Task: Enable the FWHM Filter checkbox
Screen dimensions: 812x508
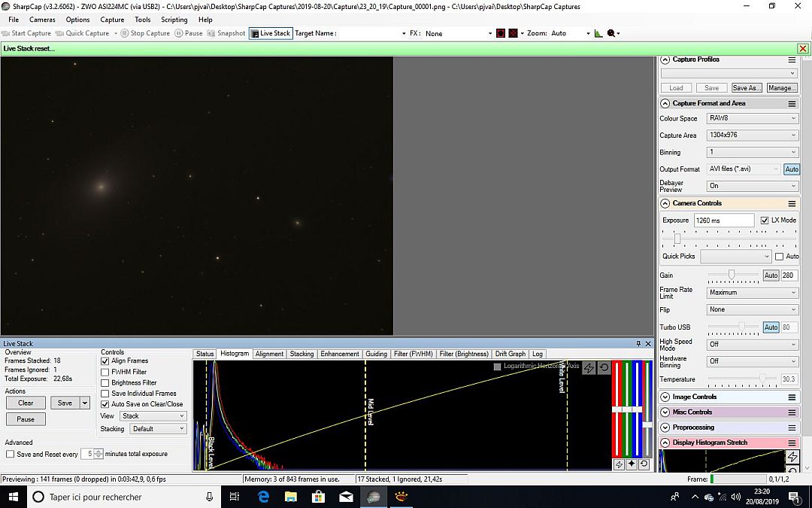Action: click(105, 371)
